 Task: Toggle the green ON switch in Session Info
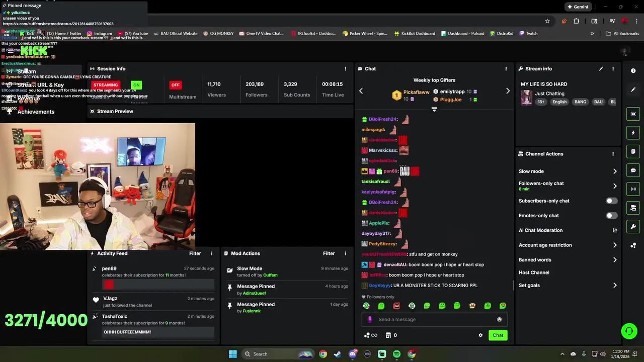(x=136, y=85)
